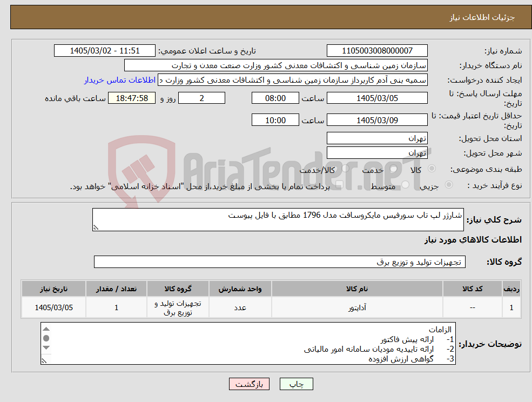Click the چاپ (print) button
The image size is (532, 402).
[296, 384]
